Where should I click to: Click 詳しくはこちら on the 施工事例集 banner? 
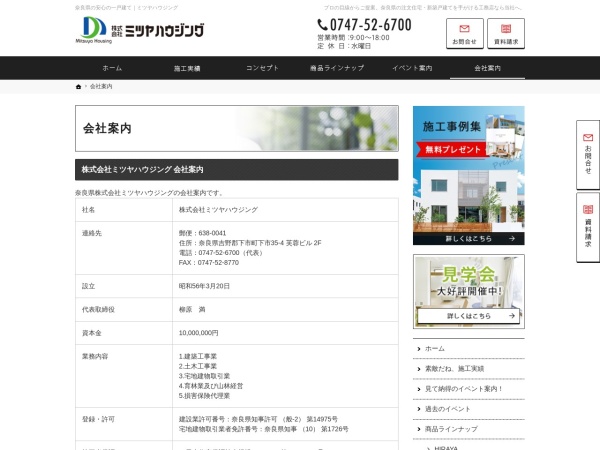(x=469, y=239)
